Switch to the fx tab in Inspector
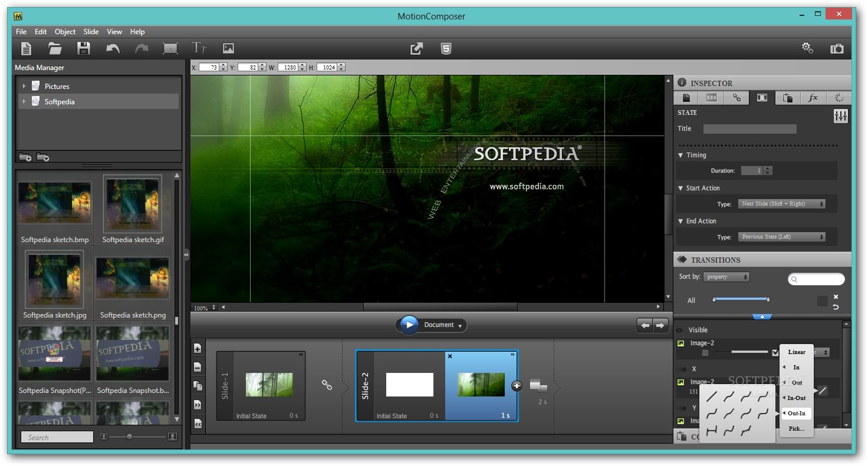Viewport: 868px width, 466px height. 813,98
